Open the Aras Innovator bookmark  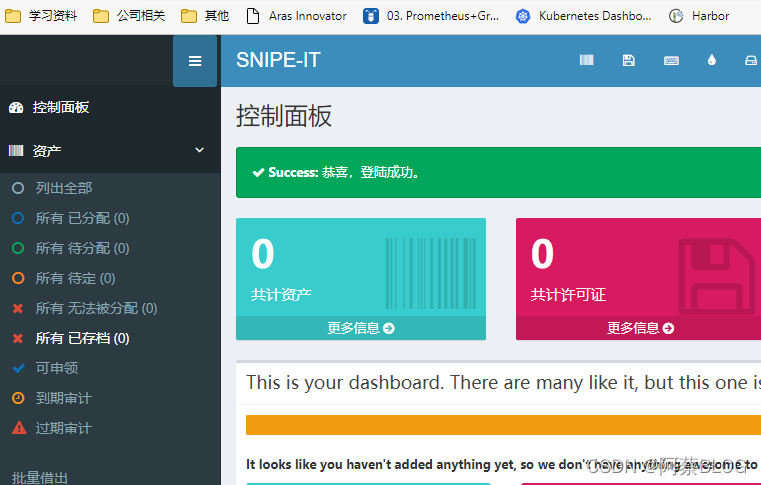tap(297, 16)
